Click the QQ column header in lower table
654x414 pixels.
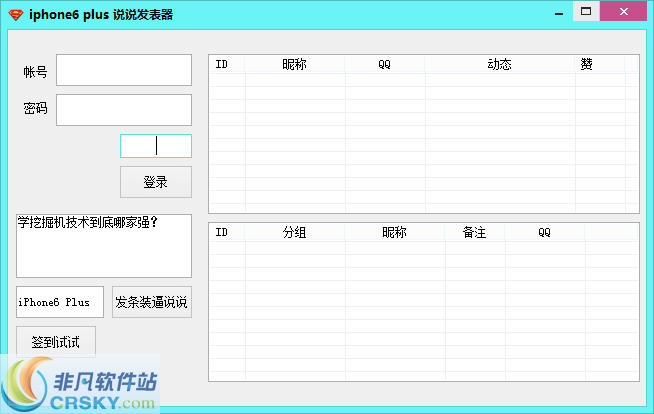(545, 232)
